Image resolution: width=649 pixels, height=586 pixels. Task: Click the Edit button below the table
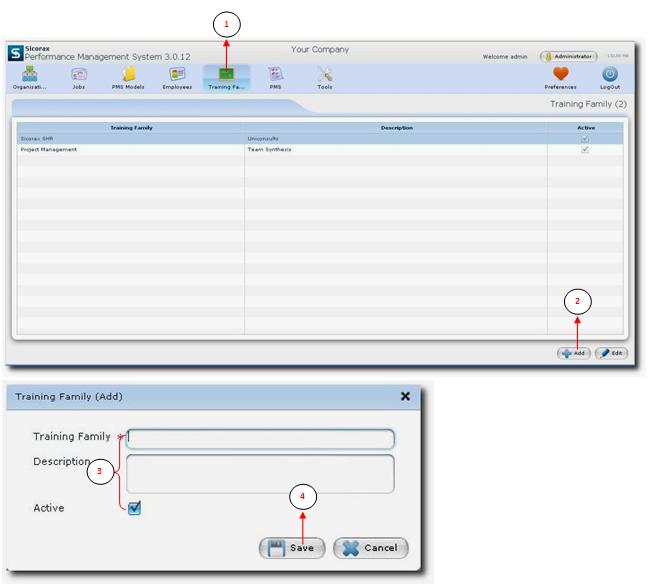pyautogui.click(x=611, y=353)
